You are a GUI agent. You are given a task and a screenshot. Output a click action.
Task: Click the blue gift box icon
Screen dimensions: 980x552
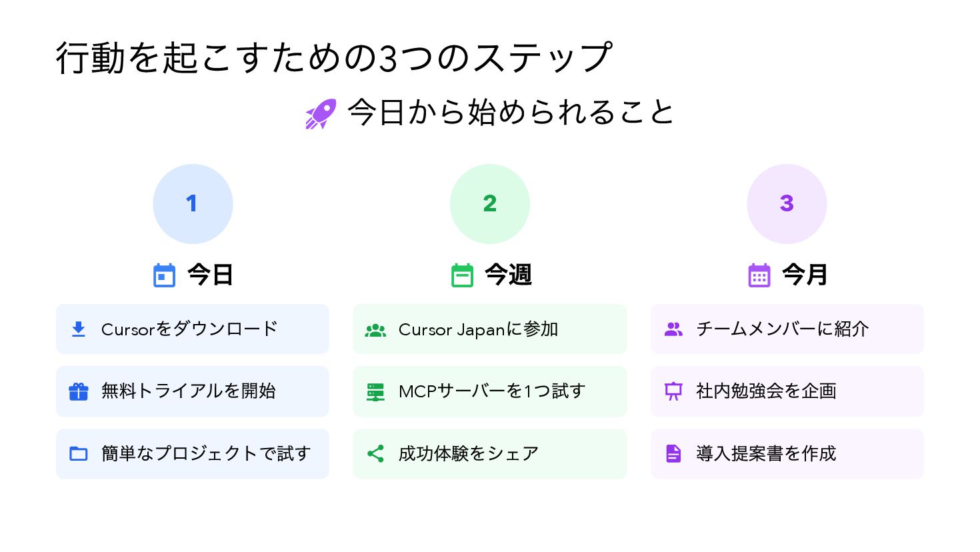click(79, 391)
